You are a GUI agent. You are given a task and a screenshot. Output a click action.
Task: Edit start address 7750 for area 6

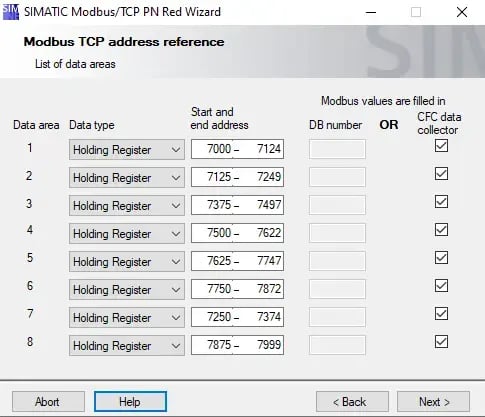pos(212,289)
